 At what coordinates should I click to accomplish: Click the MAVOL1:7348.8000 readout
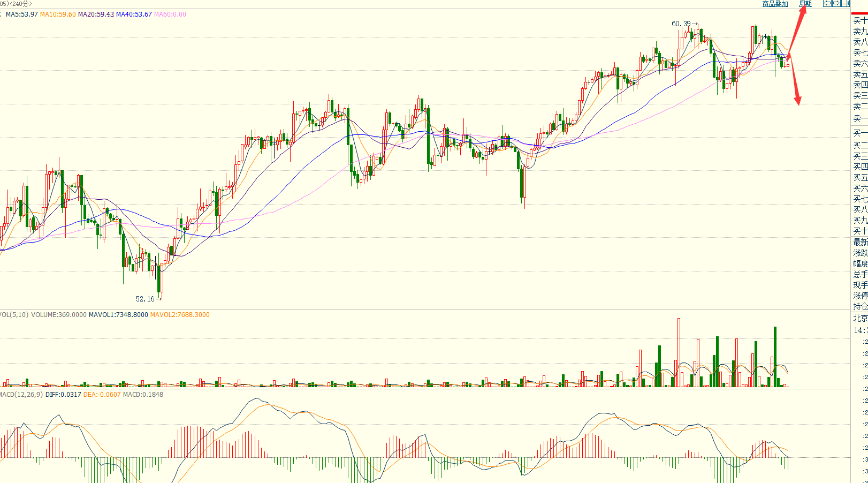pyautogui.click(x=118, y=315)
